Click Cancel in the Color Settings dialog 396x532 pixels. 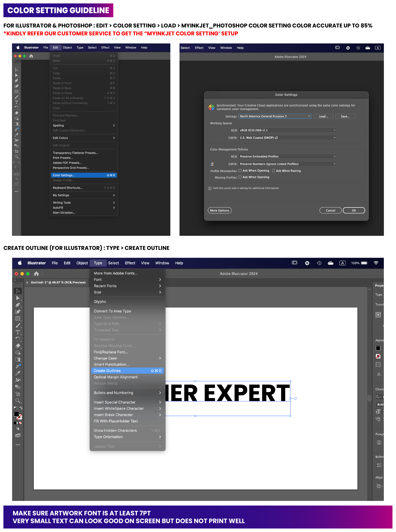click(x=330, y=210)
